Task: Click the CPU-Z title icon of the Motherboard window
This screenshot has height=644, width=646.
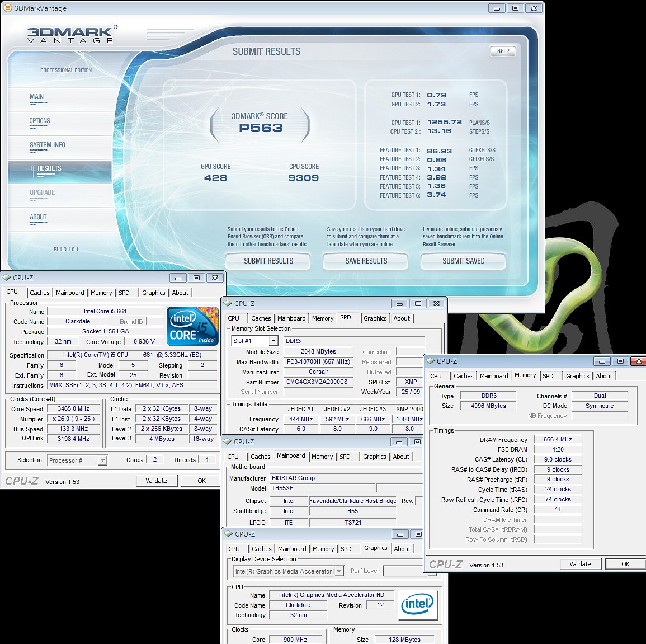Action: pos(228,441)
